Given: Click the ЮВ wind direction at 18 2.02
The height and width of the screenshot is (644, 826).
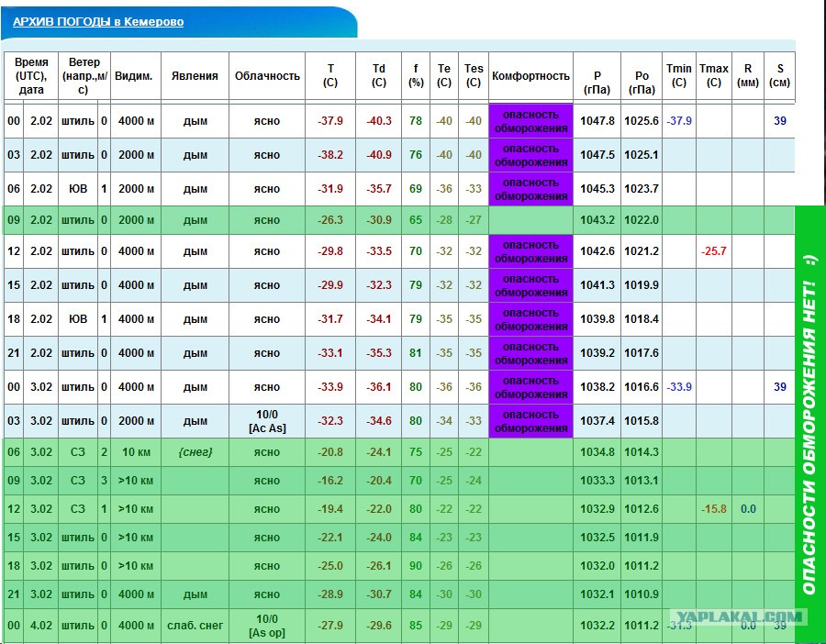Looking at the screenshot, I should [x=78, y=318].
